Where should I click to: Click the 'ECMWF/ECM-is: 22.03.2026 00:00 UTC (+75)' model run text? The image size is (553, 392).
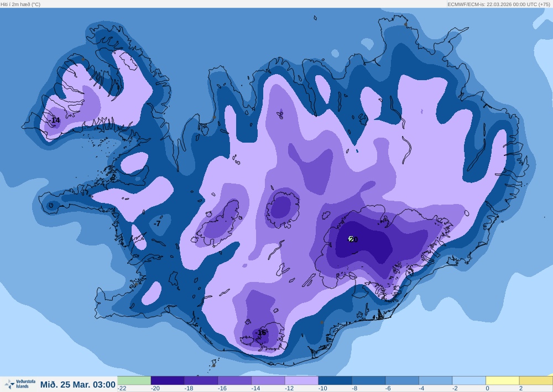499,4
